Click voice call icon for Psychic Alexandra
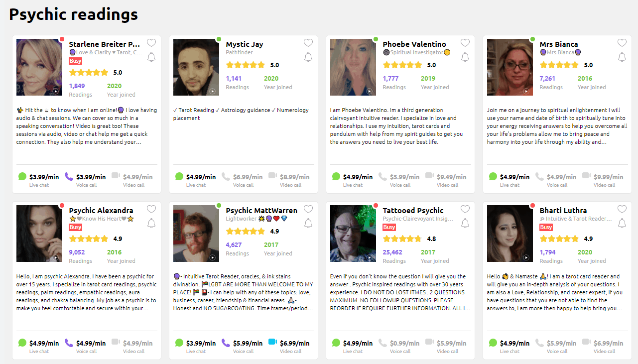Screen dimensions: 638x364 pyautogui.click(x=69, y=343)
